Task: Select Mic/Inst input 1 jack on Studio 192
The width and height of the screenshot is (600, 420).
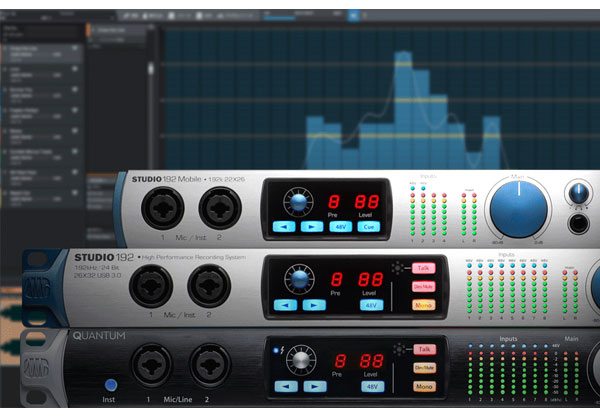Action: [x=151, y=286]
